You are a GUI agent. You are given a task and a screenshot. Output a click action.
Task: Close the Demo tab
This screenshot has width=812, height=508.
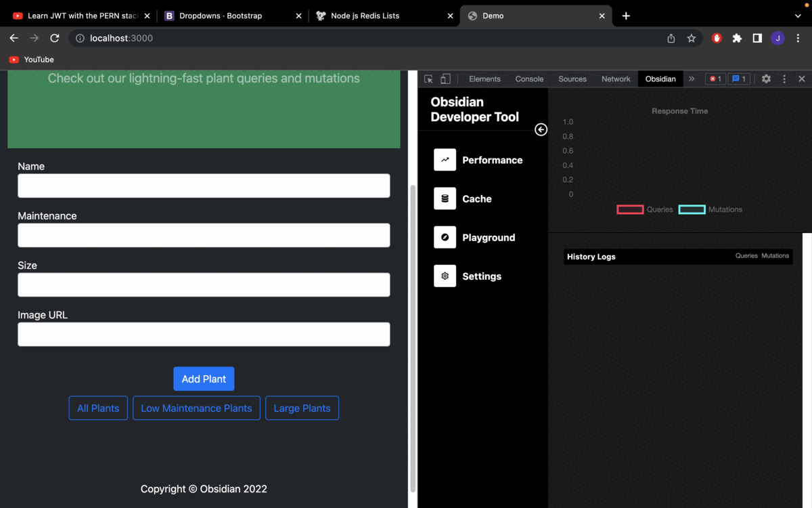coord(602,16)
